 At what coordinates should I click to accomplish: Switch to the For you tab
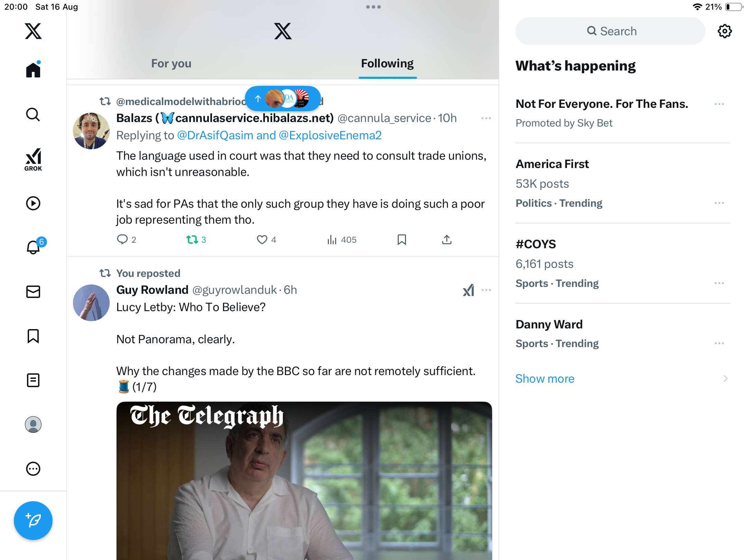[x=171, y=64]
